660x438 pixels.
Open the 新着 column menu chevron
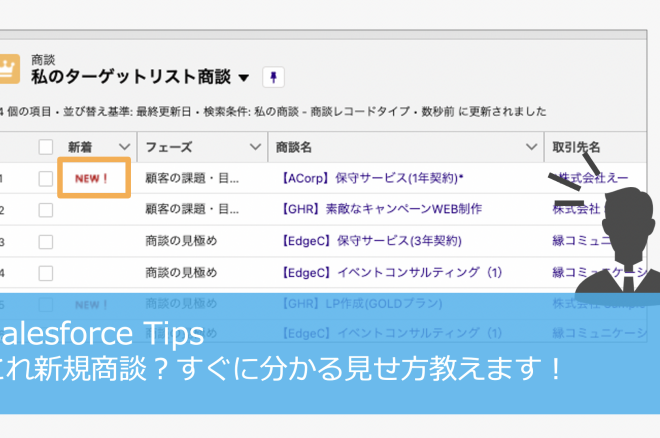(x=124, y=147)
